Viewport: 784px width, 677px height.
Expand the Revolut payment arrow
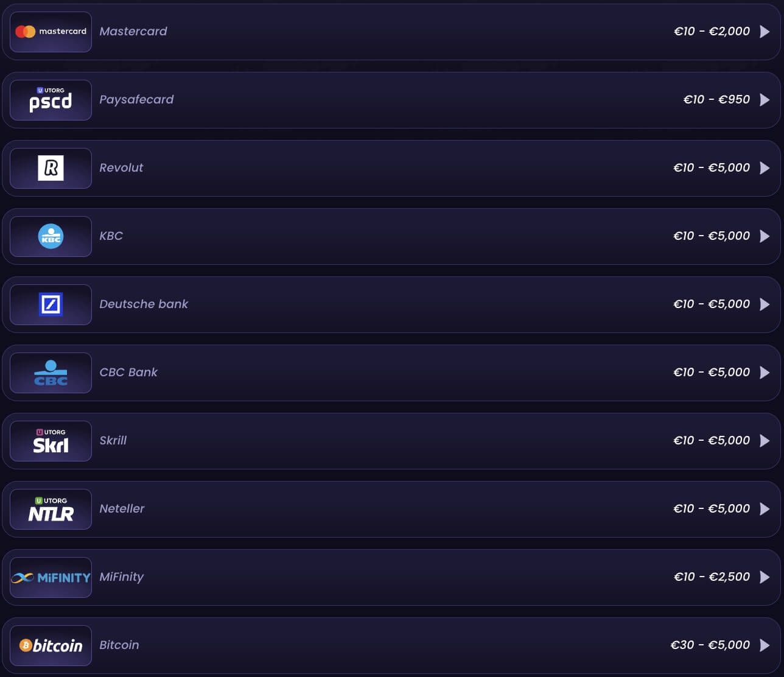[x=765, y=168]
